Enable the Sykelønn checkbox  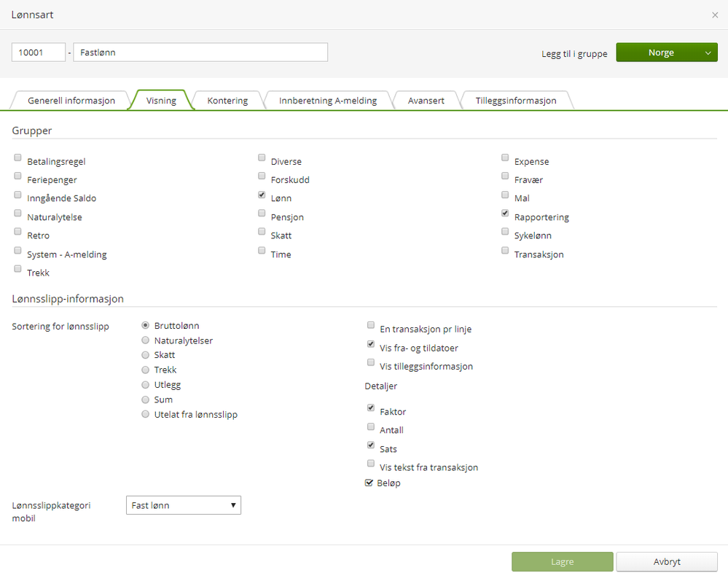tap(505, 231)
